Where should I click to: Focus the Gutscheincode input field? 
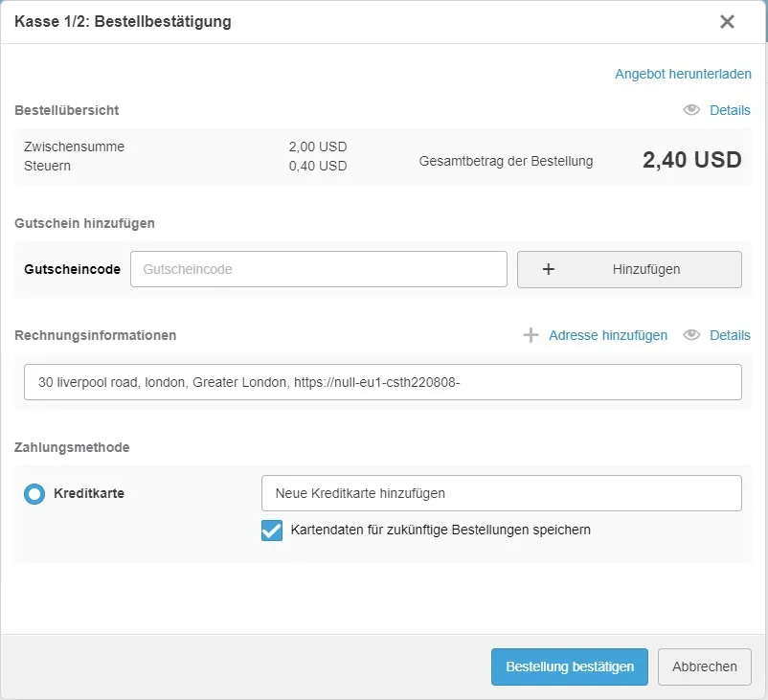coord(319,269)
